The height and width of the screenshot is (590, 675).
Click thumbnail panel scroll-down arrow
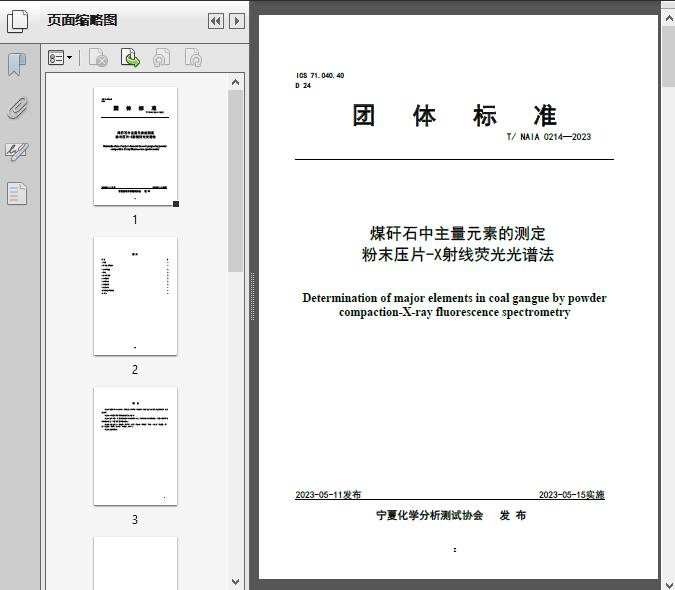[x=235, y=582]
